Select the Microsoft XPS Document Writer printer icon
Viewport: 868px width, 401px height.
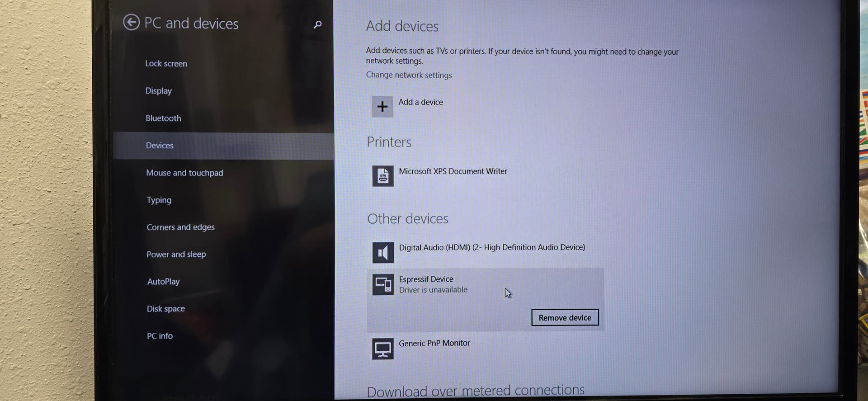[383, 176]
